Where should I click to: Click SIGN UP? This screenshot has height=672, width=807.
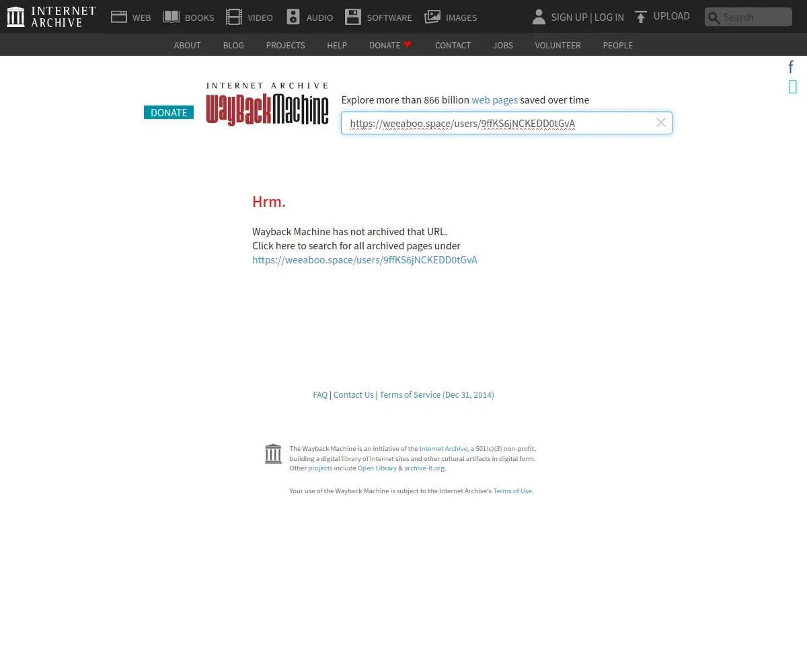(x=569, y=17)
